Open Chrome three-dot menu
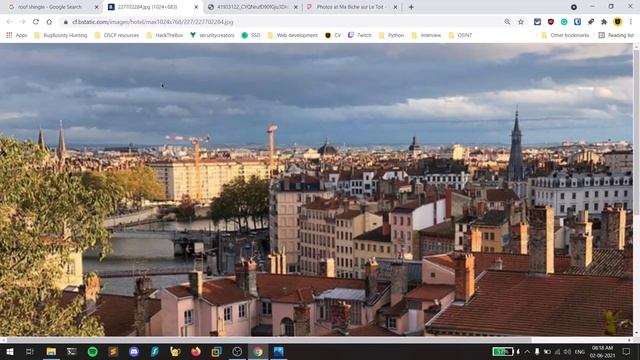 point(631,22)
